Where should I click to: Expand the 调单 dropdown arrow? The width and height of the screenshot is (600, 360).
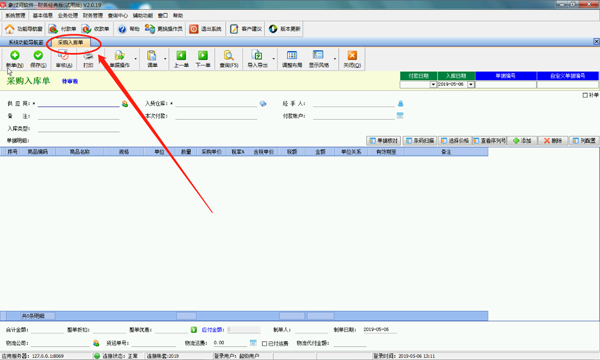point(165,59)
